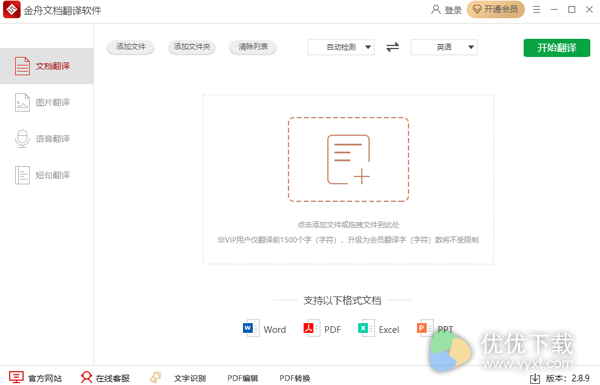The height and width of the screenshot is (385, 600).
Task: Open the 在线客服 link
Action: coord(112,378)
